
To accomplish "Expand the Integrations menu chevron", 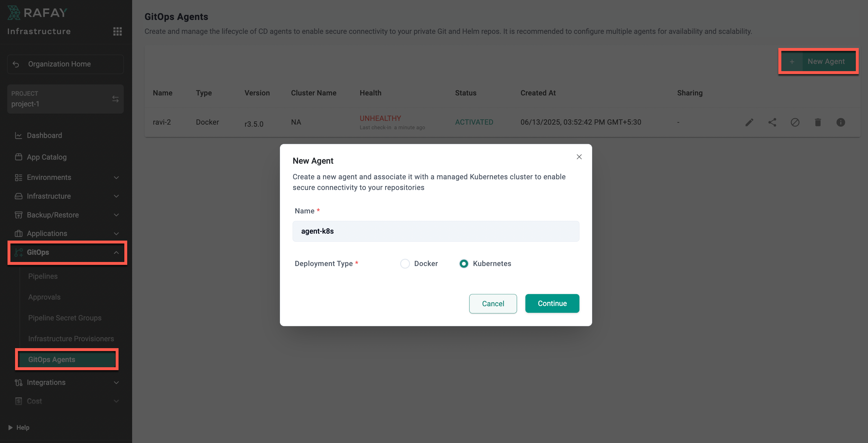I will [116, 382].
